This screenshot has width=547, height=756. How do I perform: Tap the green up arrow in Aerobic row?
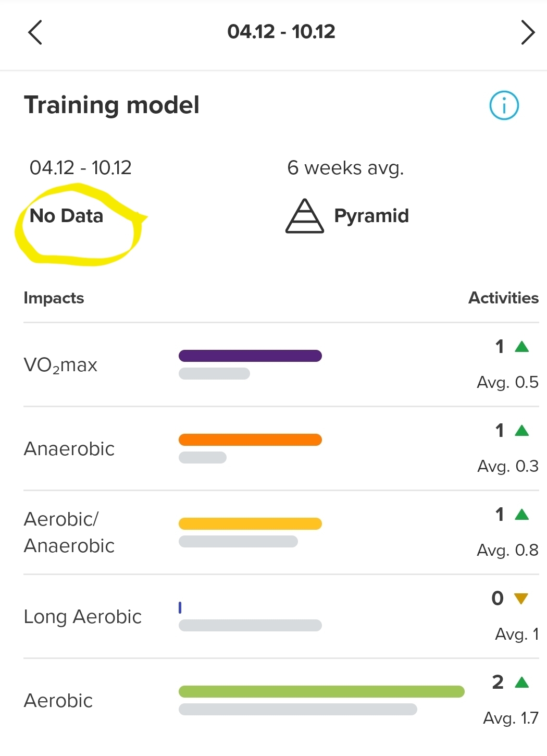[521, 682]
